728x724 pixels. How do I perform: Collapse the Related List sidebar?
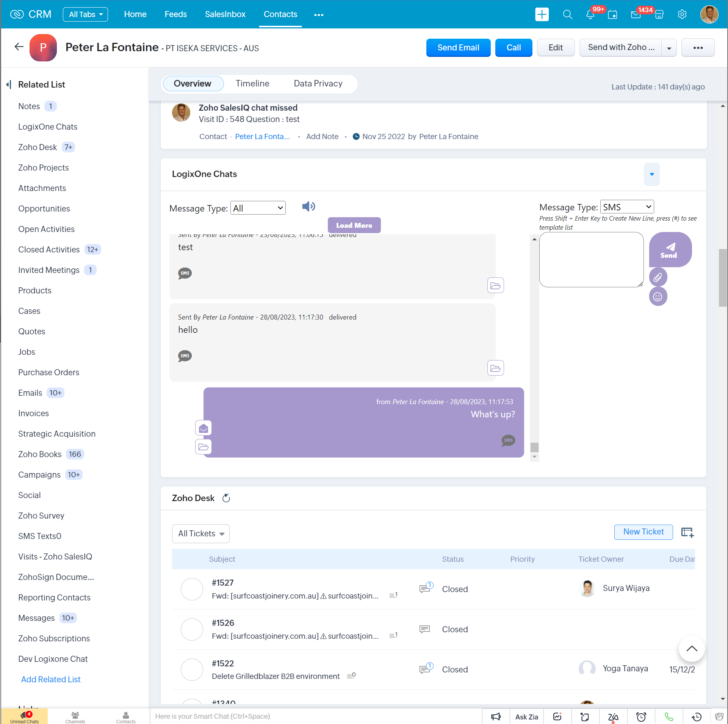[x=9, y=84]
